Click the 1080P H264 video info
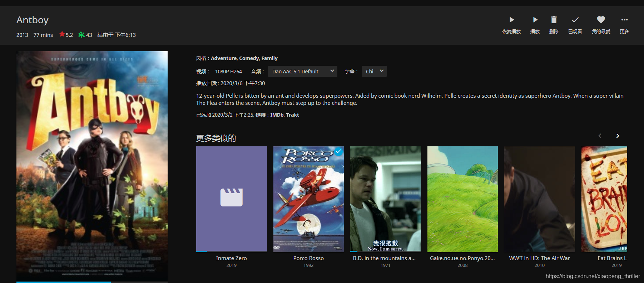 [x=228, y=72]
